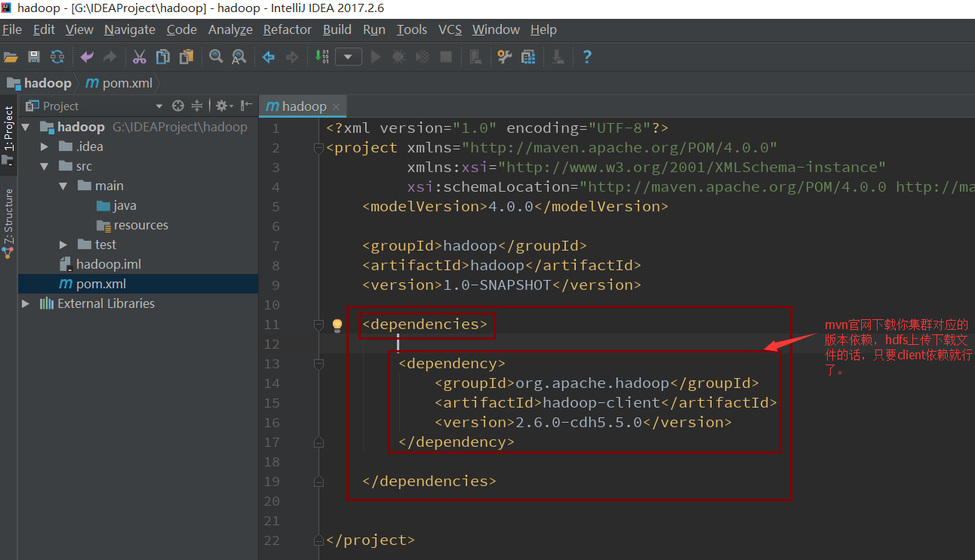This screenshot has width=975, height=560.
Task: Open Settings via the wrench icon
Action: point(505,57)
